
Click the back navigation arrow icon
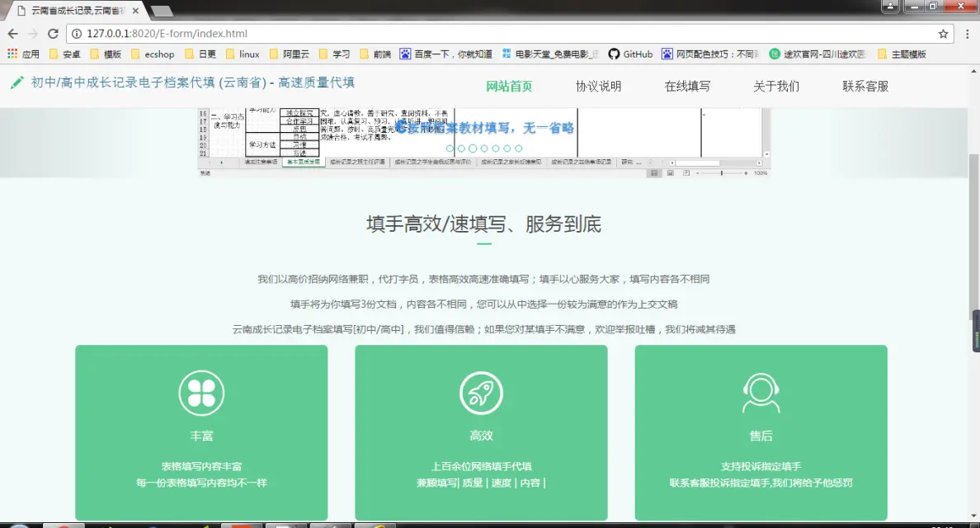click(x=12, y=35)
